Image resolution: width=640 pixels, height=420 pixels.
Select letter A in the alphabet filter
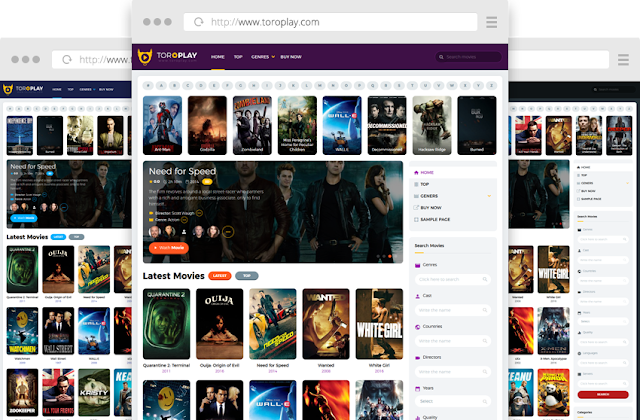(161, 86)
